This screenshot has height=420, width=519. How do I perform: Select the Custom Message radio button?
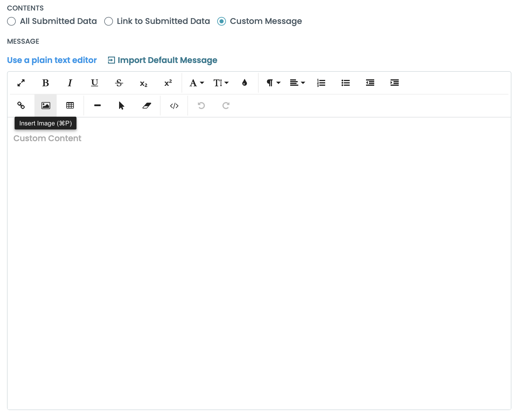(222, 21)
